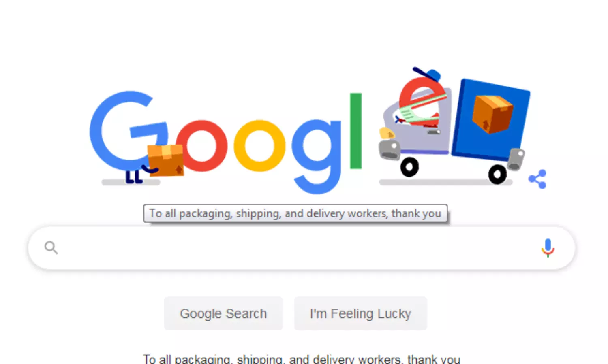Viewport: 608px width, 364px height.
Task: Click the doodle tooltip about delivery workers
Action: point(295,213)
